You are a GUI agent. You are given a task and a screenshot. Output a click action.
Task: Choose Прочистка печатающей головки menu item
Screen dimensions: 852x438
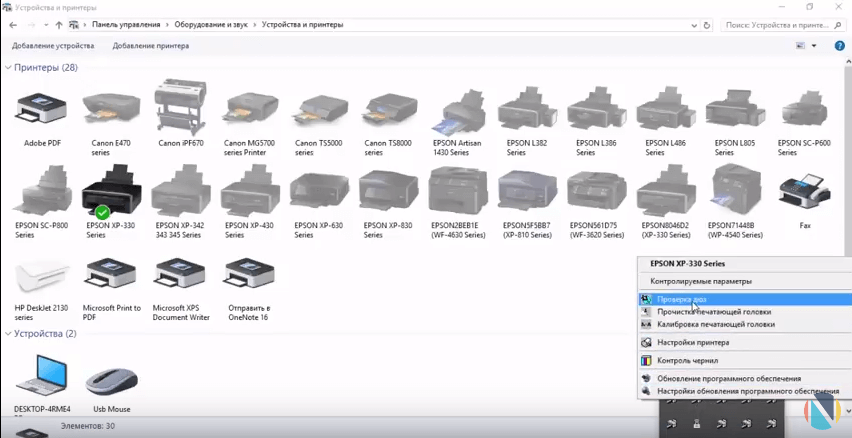[x=745, y=312]
